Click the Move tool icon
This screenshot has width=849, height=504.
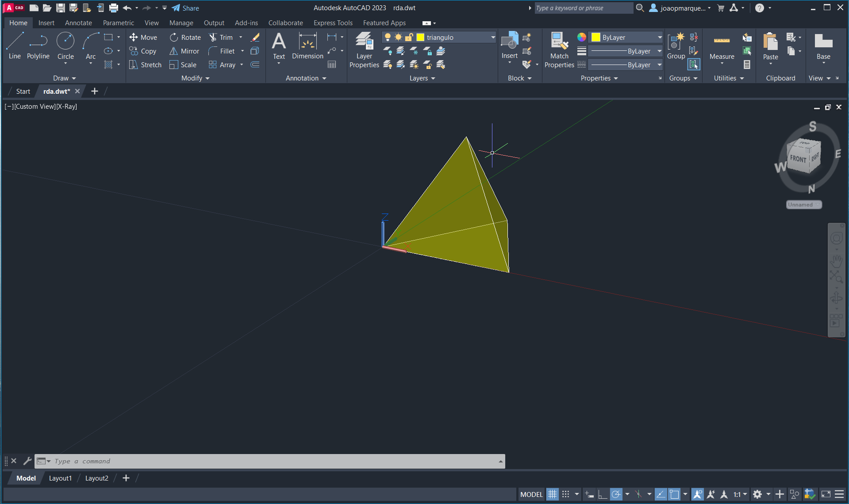[134, 38]
